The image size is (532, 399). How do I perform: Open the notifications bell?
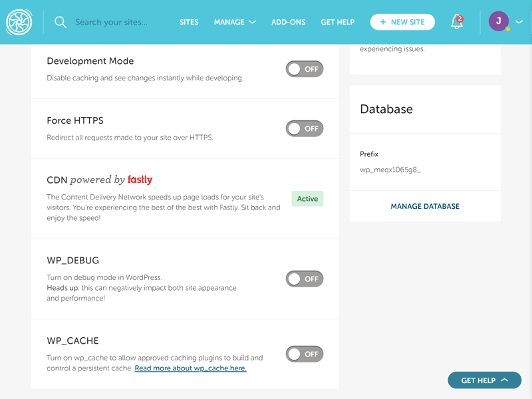point(457,22)
